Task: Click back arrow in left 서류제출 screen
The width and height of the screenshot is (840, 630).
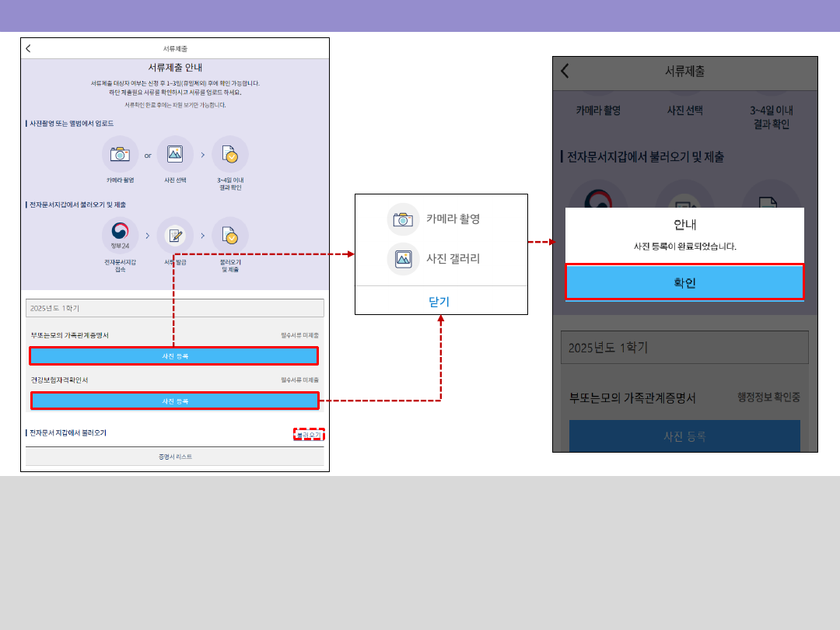Action: click(x=29, y=48)
